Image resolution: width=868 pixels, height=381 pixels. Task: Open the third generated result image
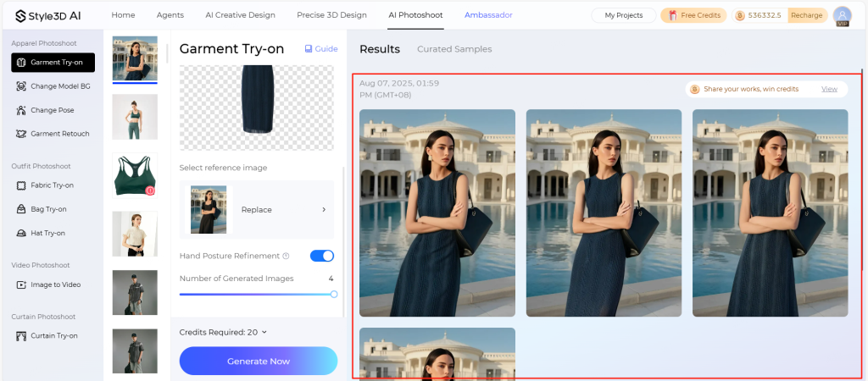pyautogui.click(x=770, y=213)
